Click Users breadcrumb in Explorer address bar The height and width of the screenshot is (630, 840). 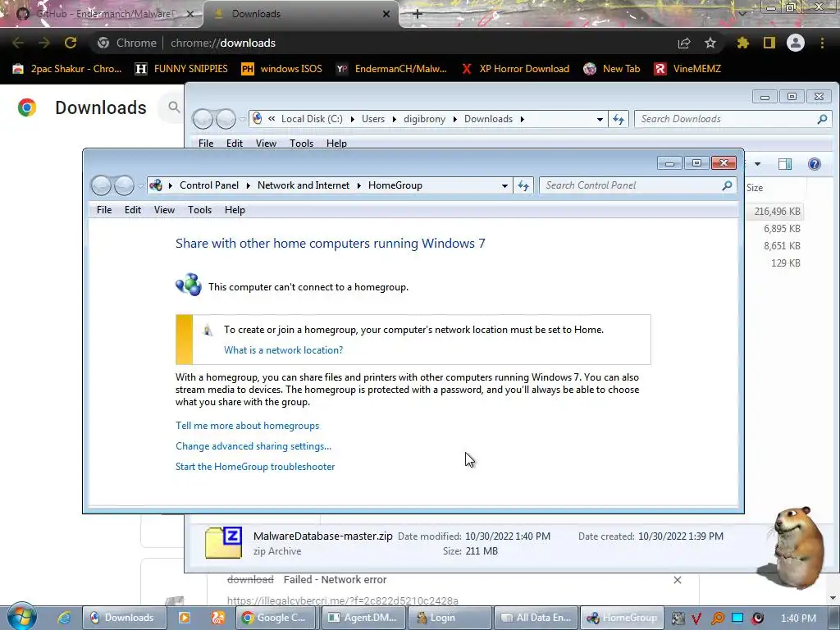coord(373,119)
